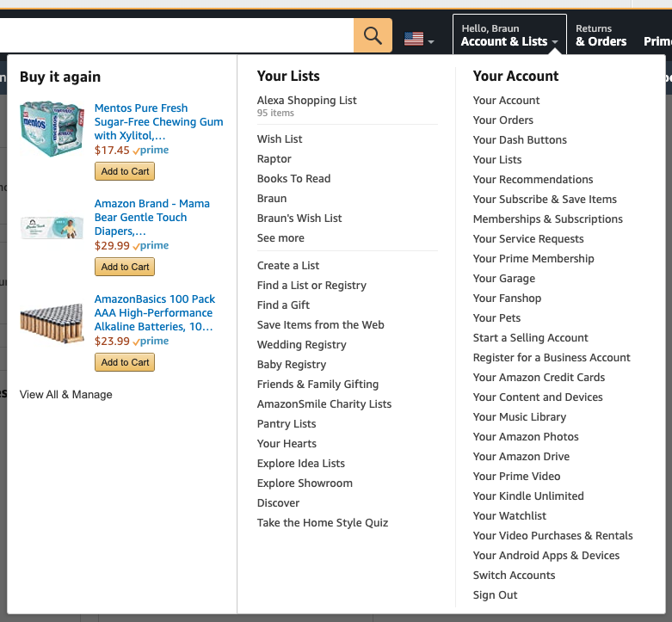The image size is (672, 622).
Task: Click the magnifying glass search button
Action: [x=373, y=35]
